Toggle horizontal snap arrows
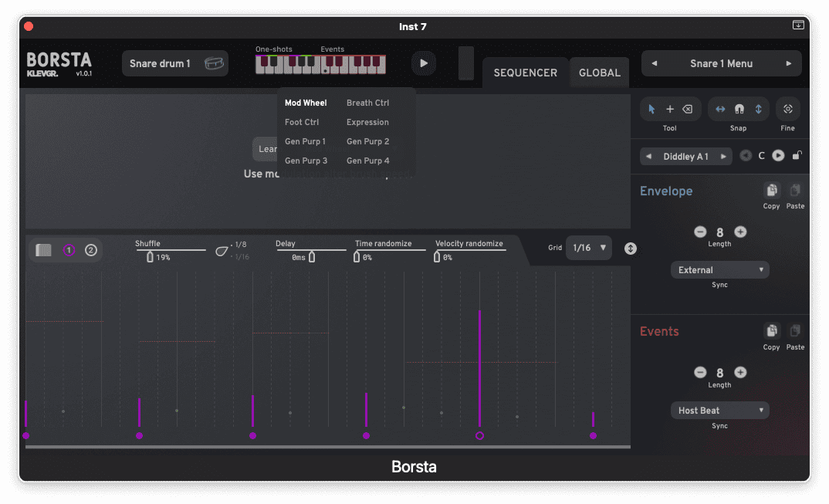The height and width of the screenshot is (504, 829). point(720,109)
